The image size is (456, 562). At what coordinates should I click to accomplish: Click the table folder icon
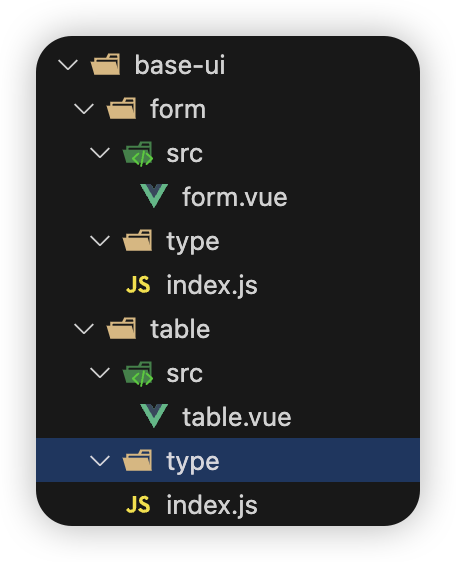tap(122, 328)
